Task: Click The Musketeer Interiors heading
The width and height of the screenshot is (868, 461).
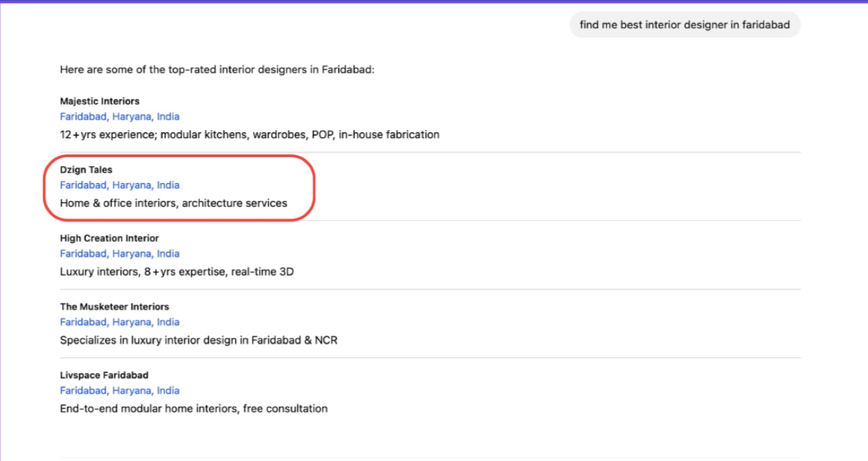Action: click(115, 307)
